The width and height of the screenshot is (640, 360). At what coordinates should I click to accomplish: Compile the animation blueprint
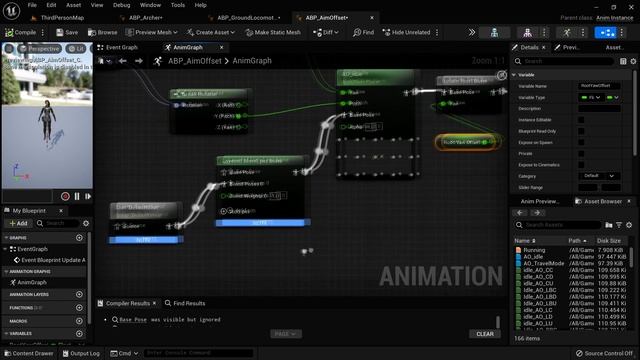pos(20,32)
